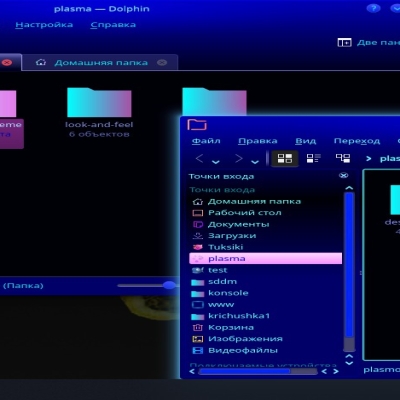400x400 pixels.
Task: Click the trash icon beside Корзина
Action: coord(198,327)
